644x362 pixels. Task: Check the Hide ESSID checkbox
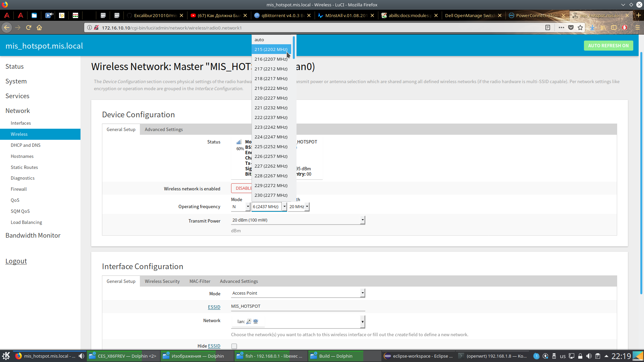click(234, 346)
